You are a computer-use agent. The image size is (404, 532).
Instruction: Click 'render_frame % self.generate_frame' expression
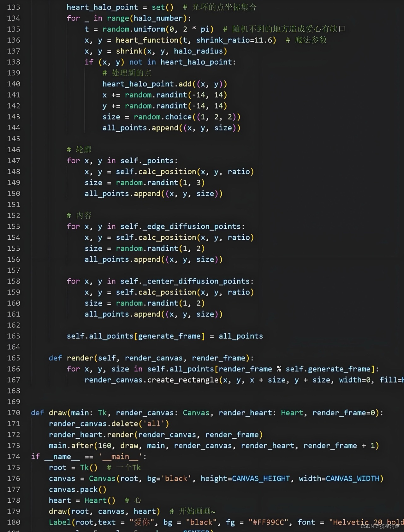294,369
